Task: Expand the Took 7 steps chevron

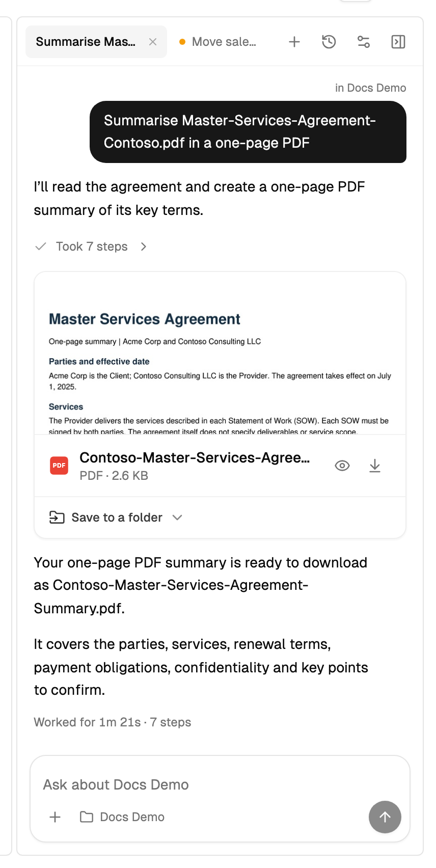Action: click(x=144, y=247)
